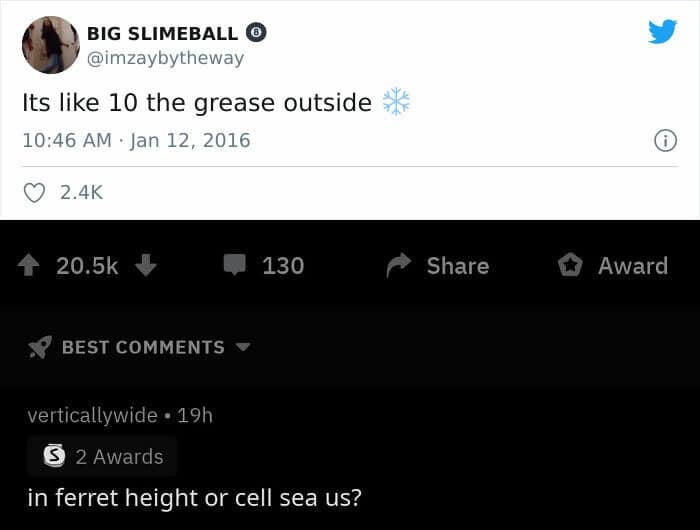Open verticallywide user profile
This screenshot has height=530, width=700.
[92, 416]
